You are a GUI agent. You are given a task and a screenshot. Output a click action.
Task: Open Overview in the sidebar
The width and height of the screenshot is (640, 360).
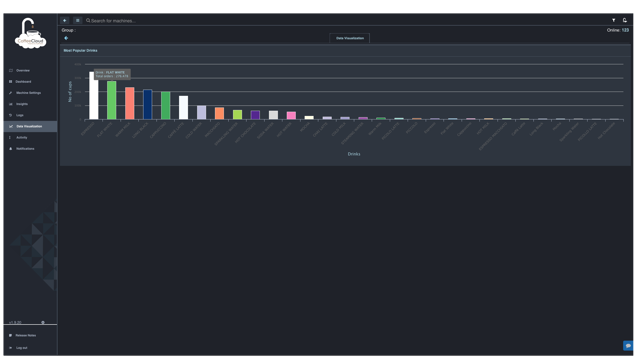(30, 71)
